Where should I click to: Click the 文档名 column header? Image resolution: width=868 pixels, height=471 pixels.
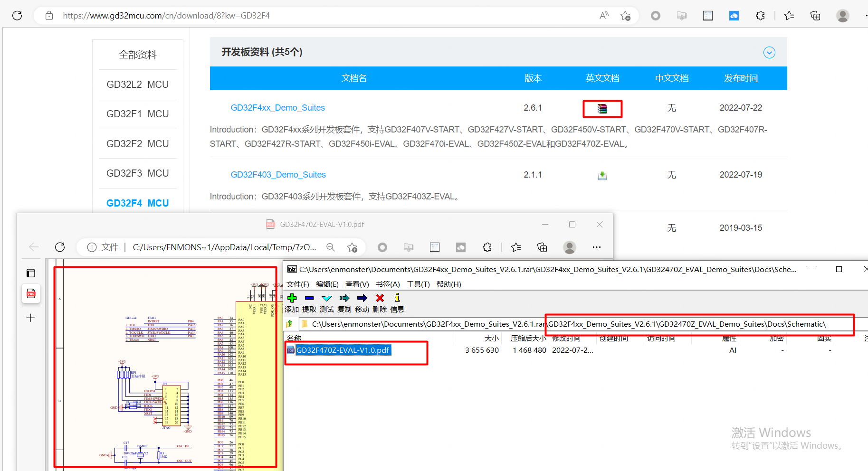tap(354, 78)
